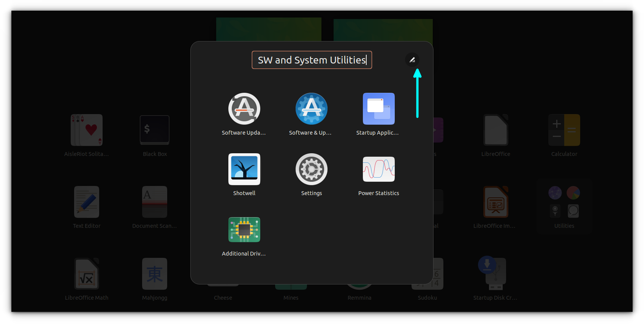Open Startup Applications icon
Image resolution: width=644 pixels, height=324 pixels.
[x=378, y=109]
